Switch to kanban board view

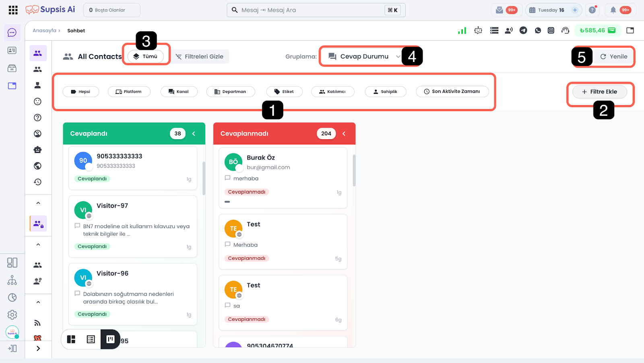(110, 339)
